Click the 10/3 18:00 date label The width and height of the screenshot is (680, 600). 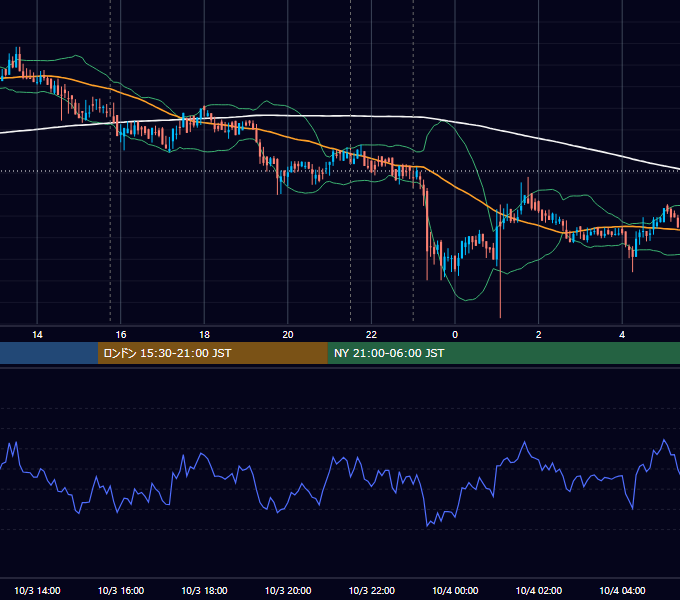pos(204,590)
